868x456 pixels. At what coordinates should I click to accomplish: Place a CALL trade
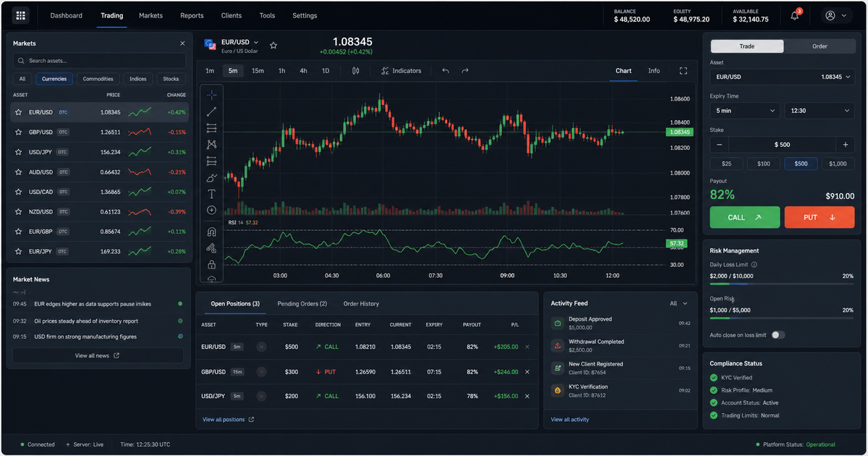tap(745, 217)
